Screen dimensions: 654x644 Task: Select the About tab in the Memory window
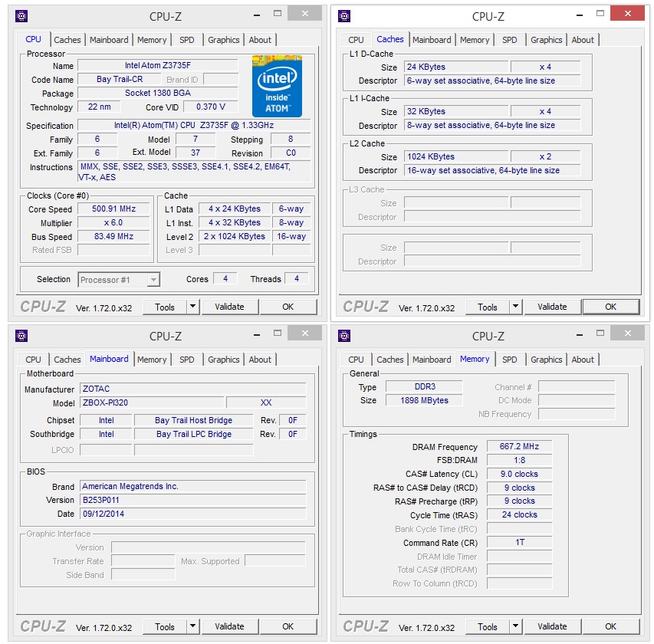click(583, 360)
